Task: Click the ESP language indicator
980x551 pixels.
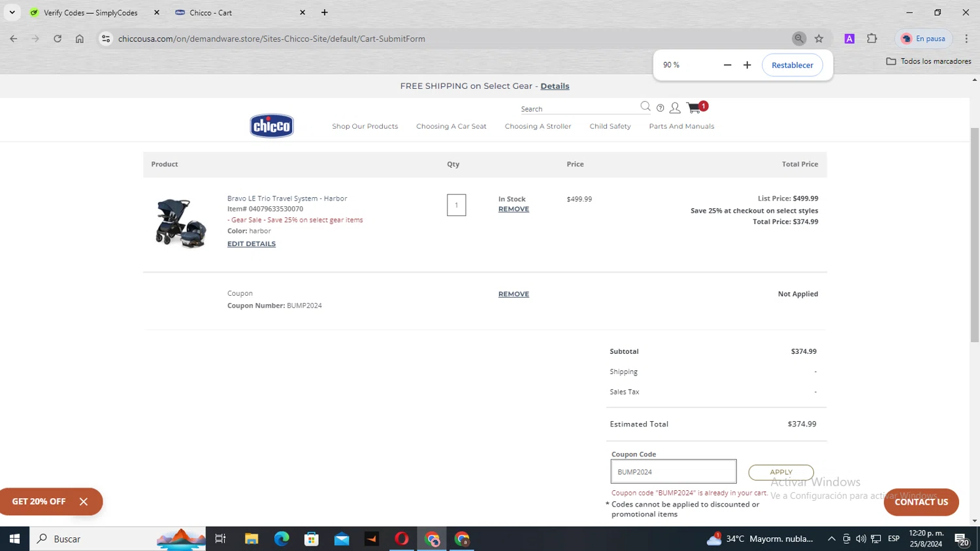Action: [x=894, y=539]
